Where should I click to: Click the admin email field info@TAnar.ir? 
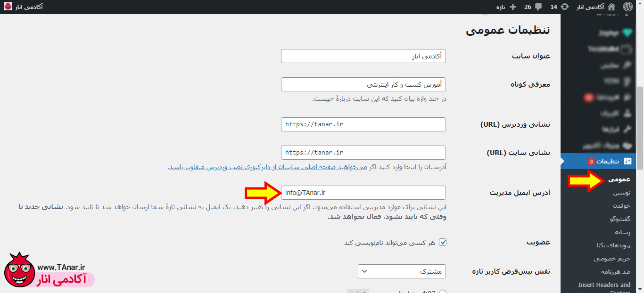363,192
